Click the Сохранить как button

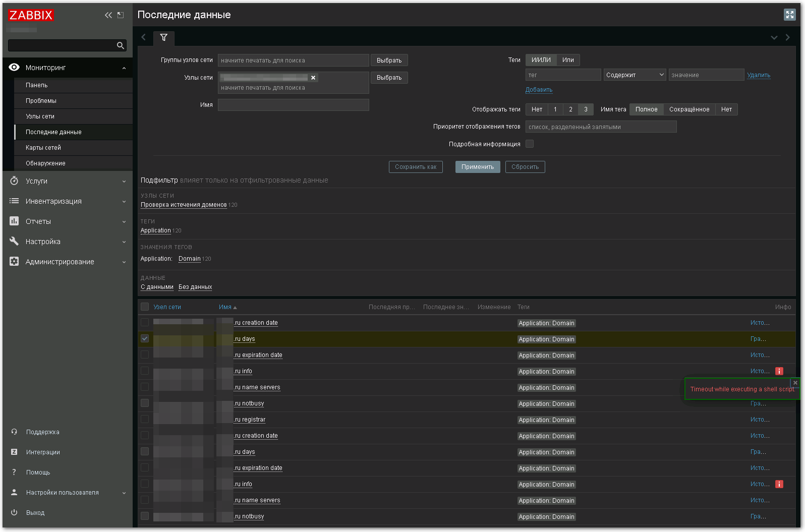(416, 167)
